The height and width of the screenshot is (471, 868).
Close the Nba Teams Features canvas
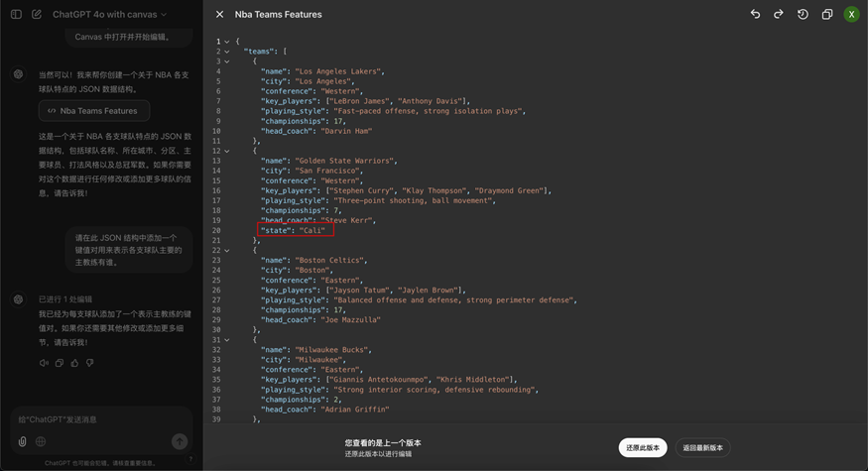click(220, 15)
